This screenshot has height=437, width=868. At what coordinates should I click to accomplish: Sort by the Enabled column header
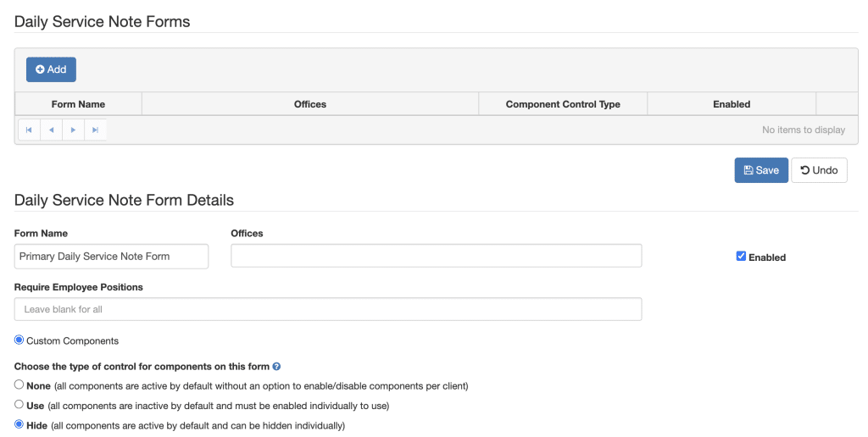(732, 104)
